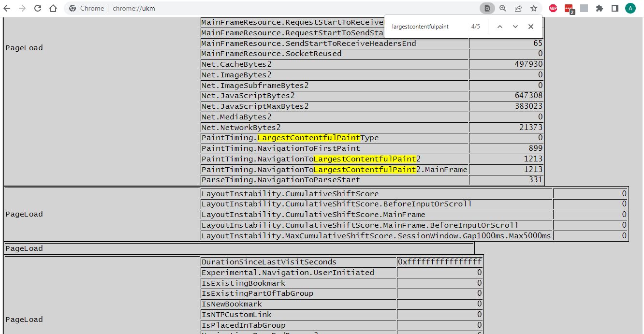Toggle the browser side panel

click(615, 8)
